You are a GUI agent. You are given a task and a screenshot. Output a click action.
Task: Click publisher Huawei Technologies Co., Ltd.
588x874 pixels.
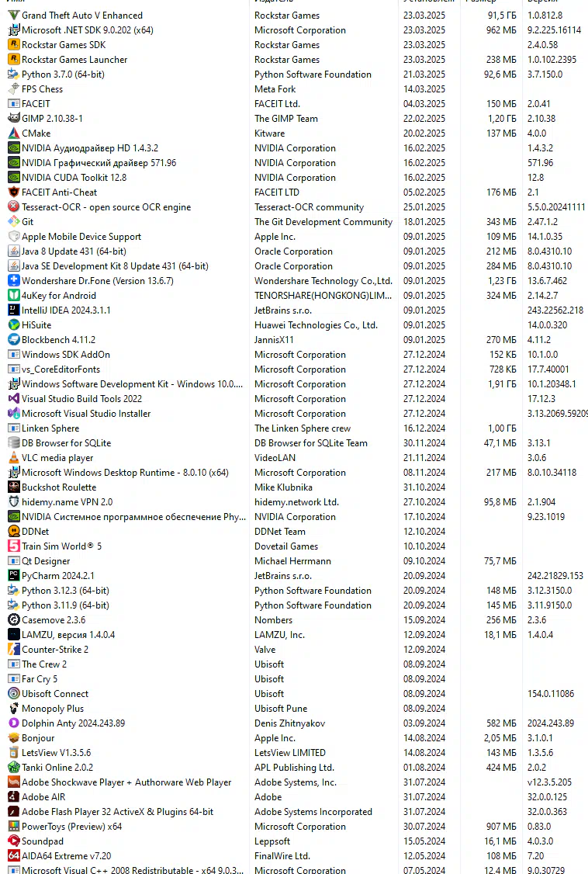[316, 325]
